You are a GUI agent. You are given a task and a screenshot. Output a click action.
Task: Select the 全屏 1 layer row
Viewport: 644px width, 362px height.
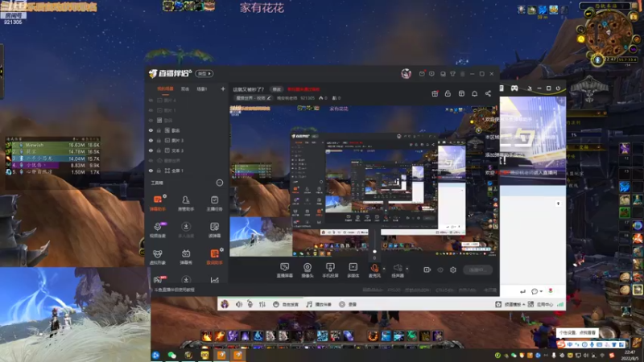point(188,171)
